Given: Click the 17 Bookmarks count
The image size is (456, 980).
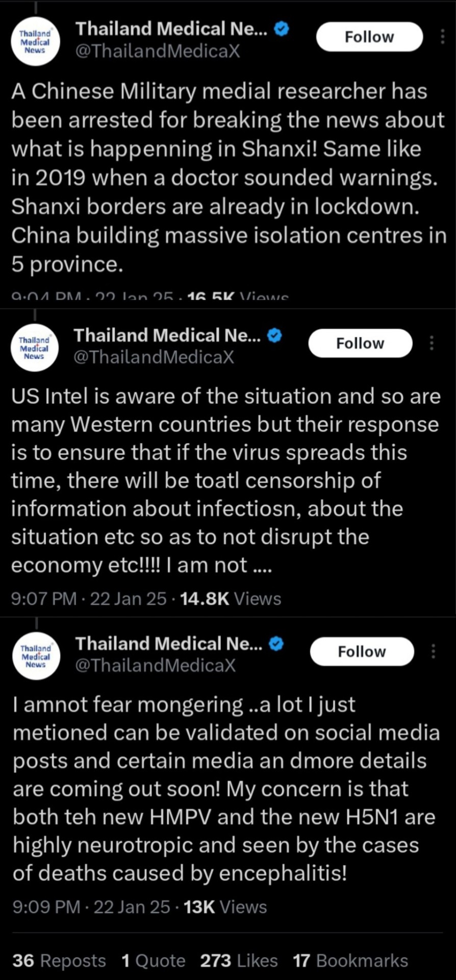Looking at the screenshot, I should click(350, 961).
